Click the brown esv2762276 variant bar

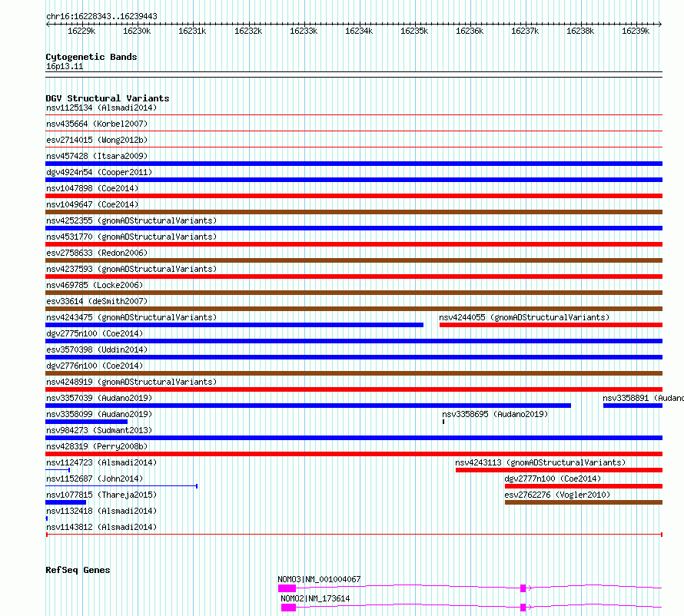pyautogui.click(x=583, y=502)
